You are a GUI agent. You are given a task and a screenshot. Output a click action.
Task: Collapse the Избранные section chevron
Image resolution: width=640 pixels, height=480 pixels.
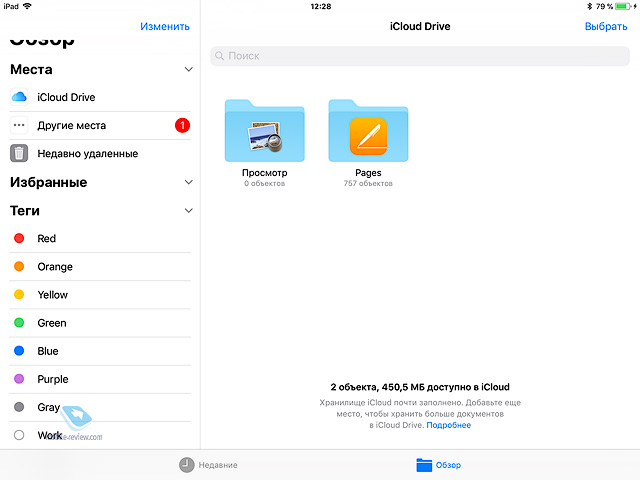click(189, 182)
